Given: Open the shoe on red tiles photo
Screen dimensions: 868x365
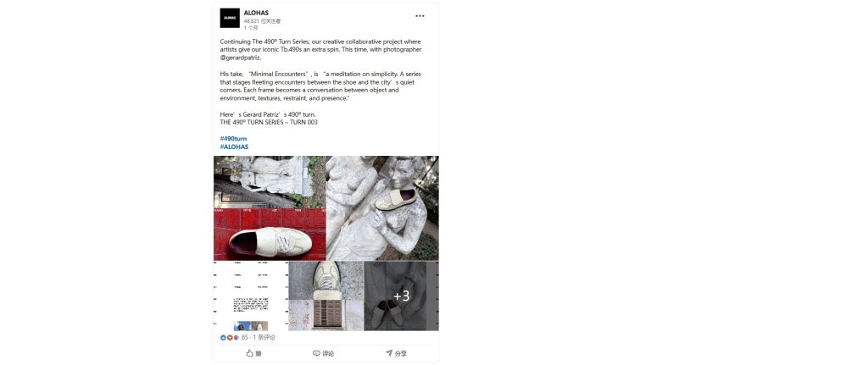Looking at the screenshot, I should coord(270,235).
